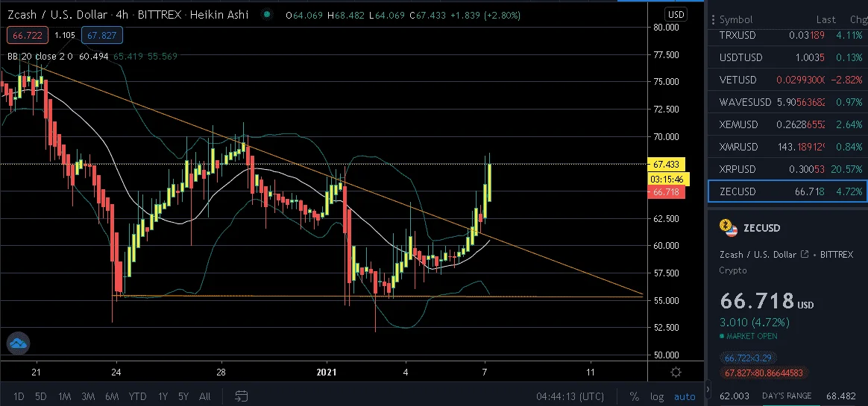
Task: Select USDTUSD in the watchlist
Action: pos(787,57)
